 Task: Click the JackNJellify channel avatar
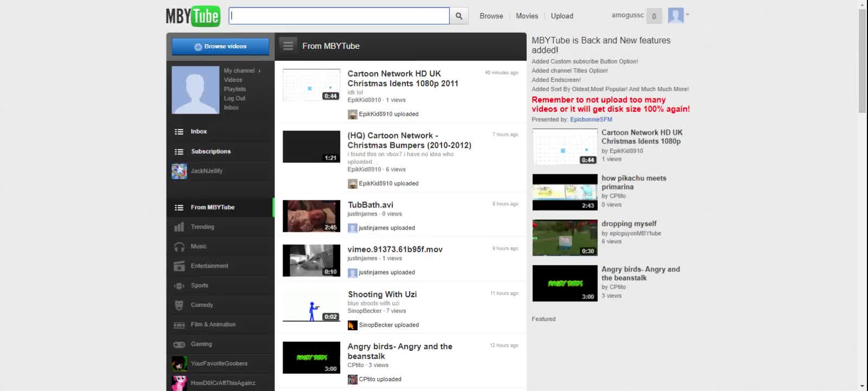tap(179, 171)
